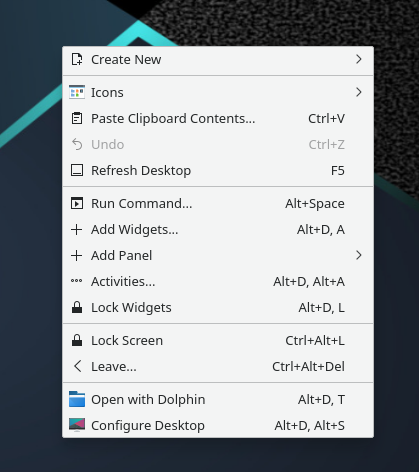Viewport: 419px width, 472px height.
Task: Click the Configure Desktop monitor icon
Action: tap(77, 425)
